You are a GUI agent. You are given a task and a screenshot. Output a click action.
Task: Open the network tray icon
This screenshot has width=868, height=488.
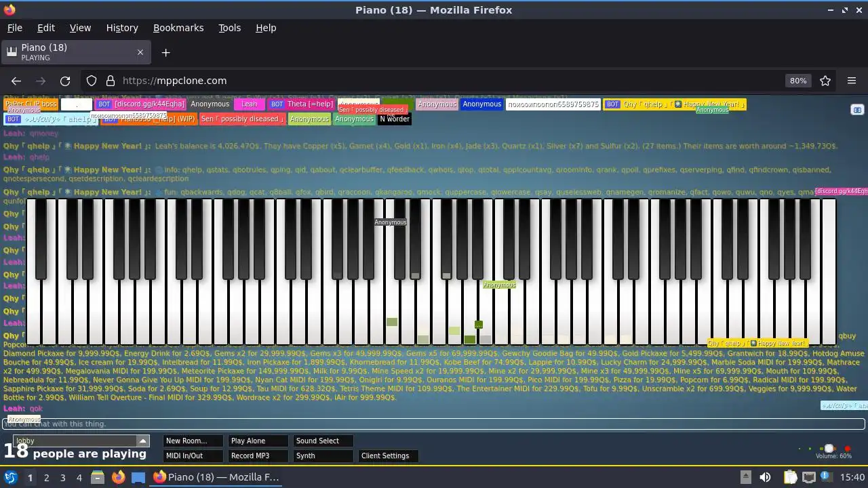point(808,477)
